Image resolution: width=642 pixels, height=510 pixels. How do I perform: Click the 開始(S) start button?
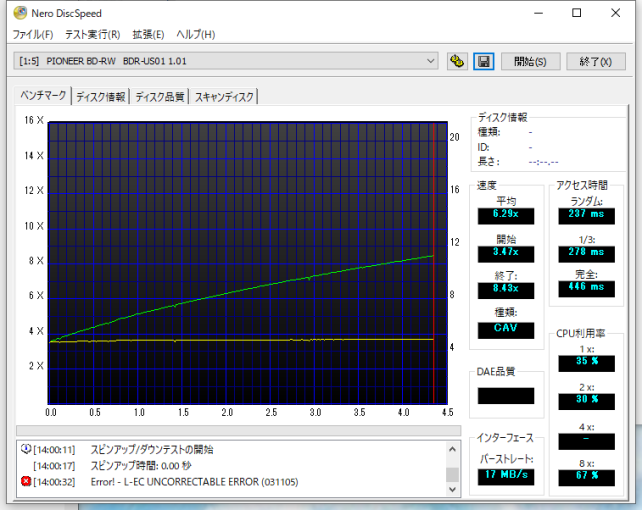[x=530, y=61]
